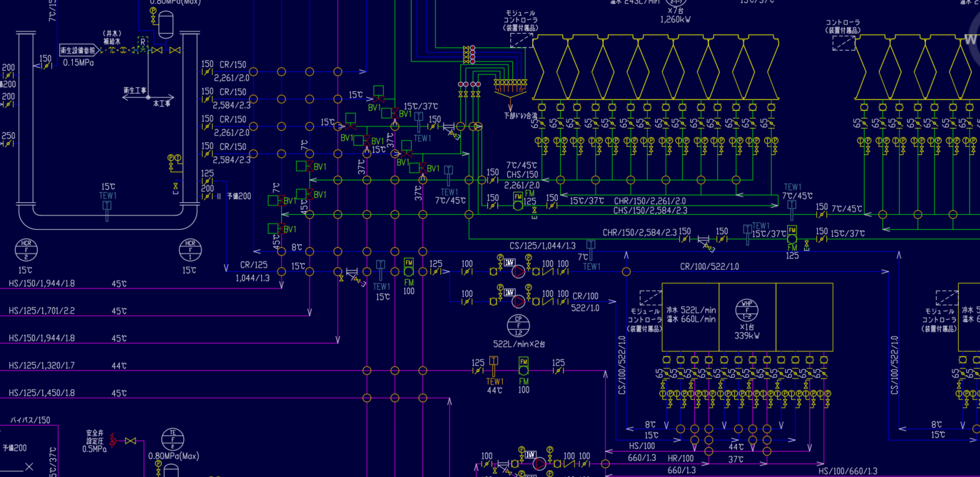Click the HCR F 2 equipment tag circle

[x=26, y=250]
